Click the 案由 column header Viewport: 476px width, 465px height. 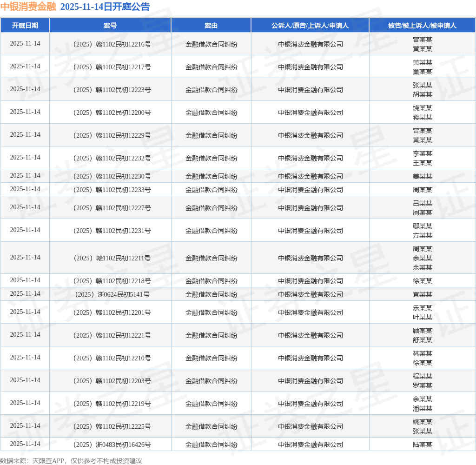(211, 26)
